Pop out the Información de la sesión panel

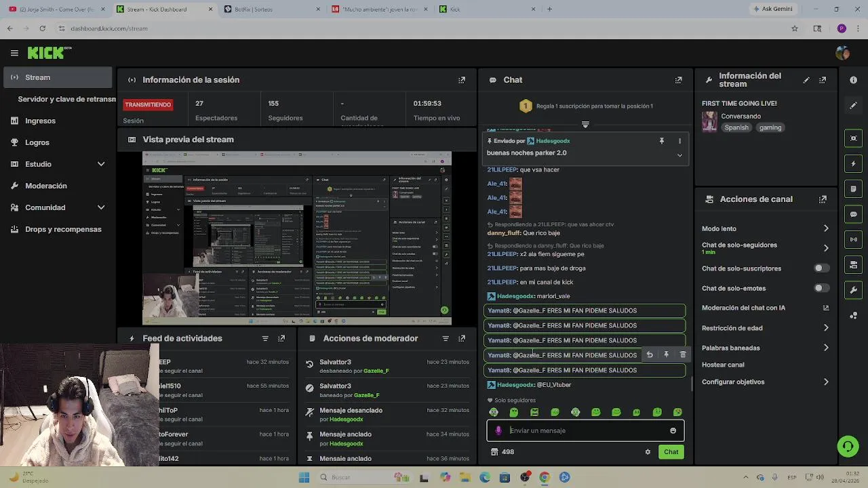(462, 80)
